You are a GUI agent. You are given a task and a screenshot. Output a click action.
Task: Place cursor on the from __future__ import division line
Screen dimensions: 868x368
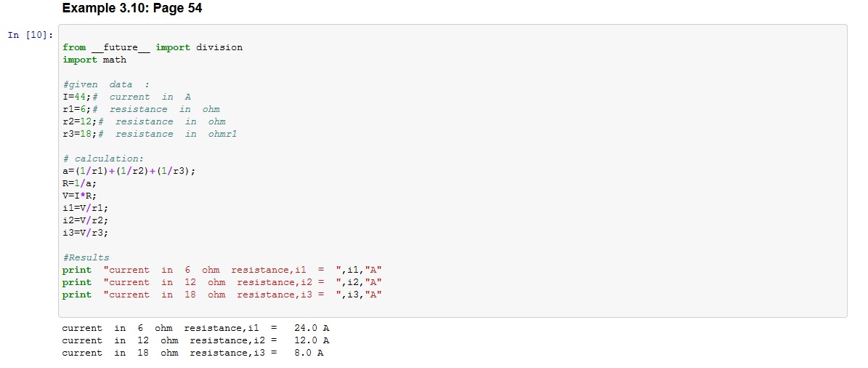(153, 47)
